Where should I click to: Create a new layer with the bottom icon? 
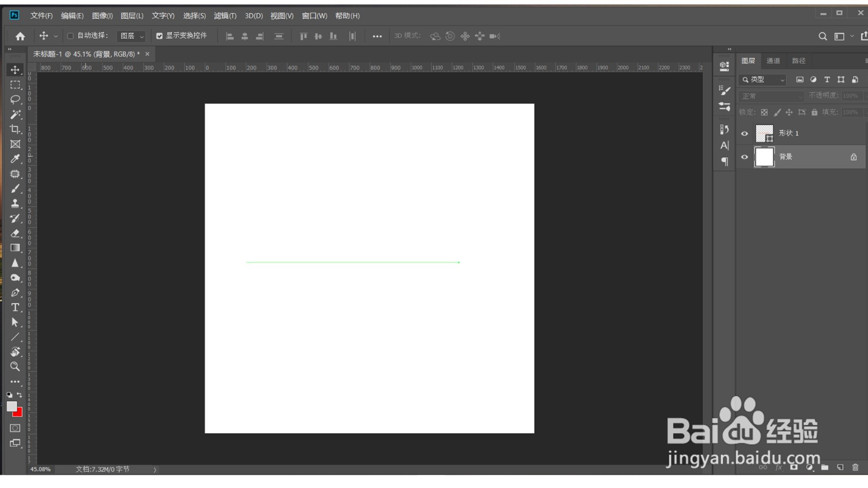point(840,467)
